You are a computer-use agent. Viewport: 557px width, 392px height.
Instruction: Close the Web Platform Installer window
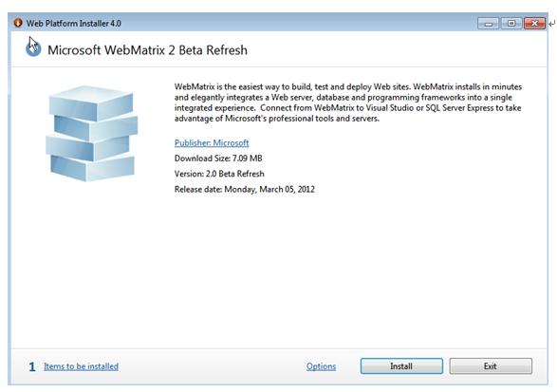tap(534, 24)
